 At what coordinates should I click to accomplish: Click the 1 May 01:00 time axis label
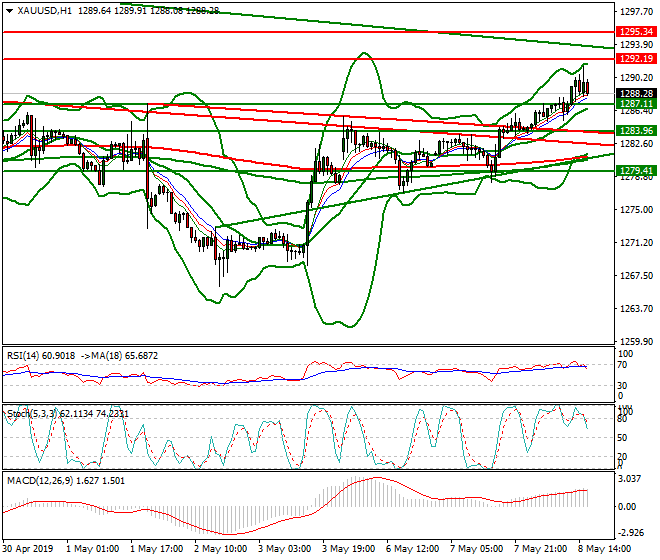[93, 549]
